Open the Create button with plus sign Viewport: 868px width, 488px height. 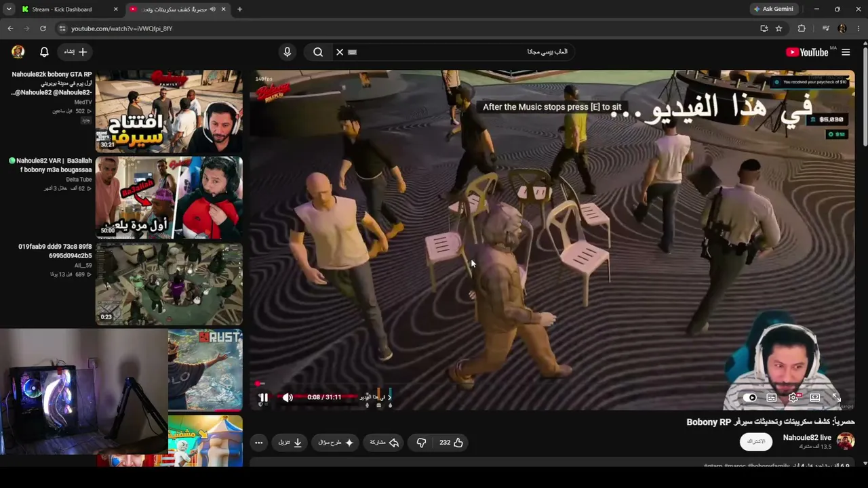tap(76, 52)
